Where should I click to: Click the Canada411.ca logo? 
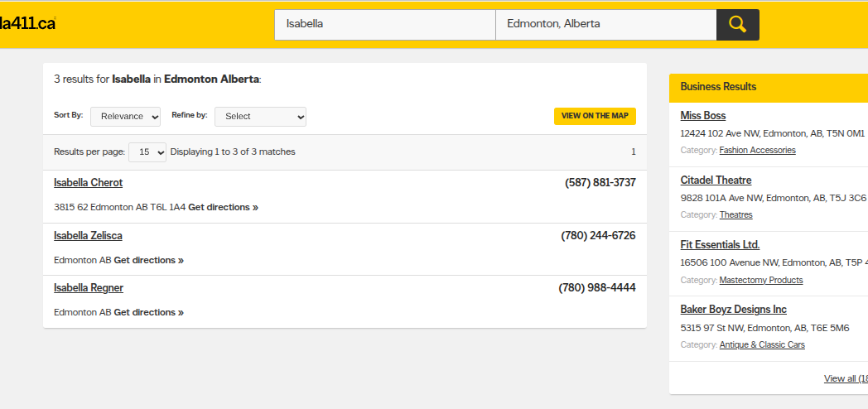pos(27,23)
